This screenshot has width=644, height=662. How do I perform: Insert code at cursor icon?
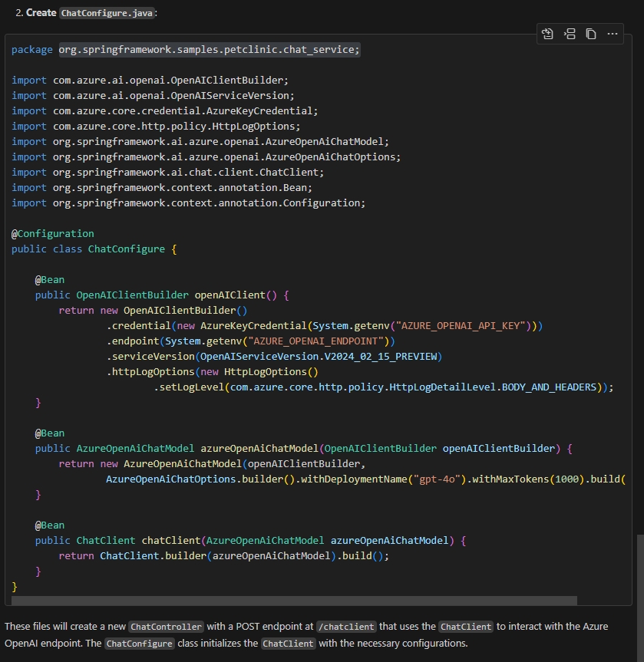pyautogui.click(x=570, y=34)
